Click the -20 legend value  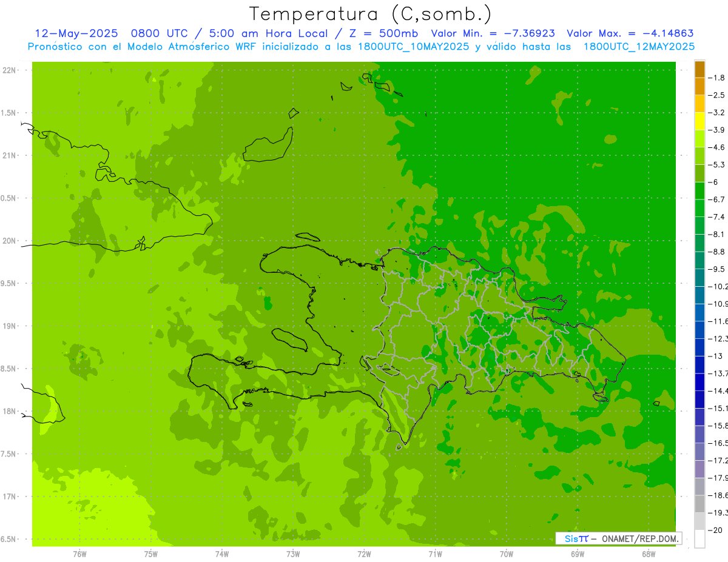point(716,530)
